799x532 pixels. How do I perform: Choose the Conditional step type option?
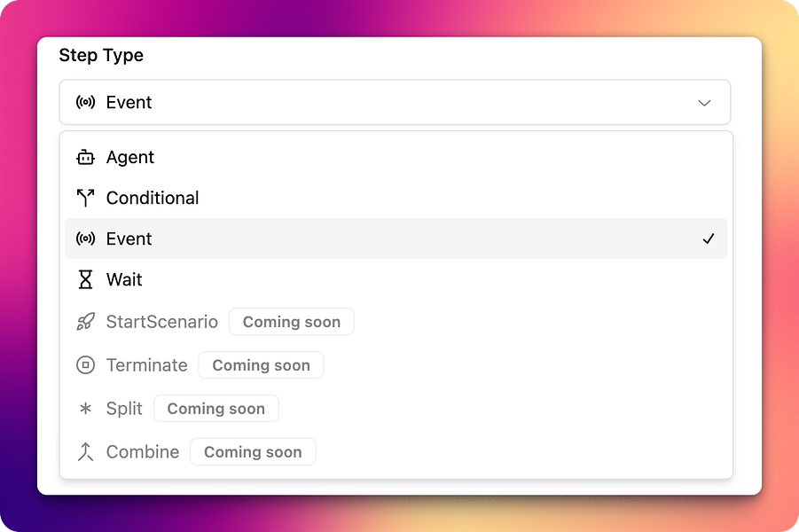pos(396,199)
